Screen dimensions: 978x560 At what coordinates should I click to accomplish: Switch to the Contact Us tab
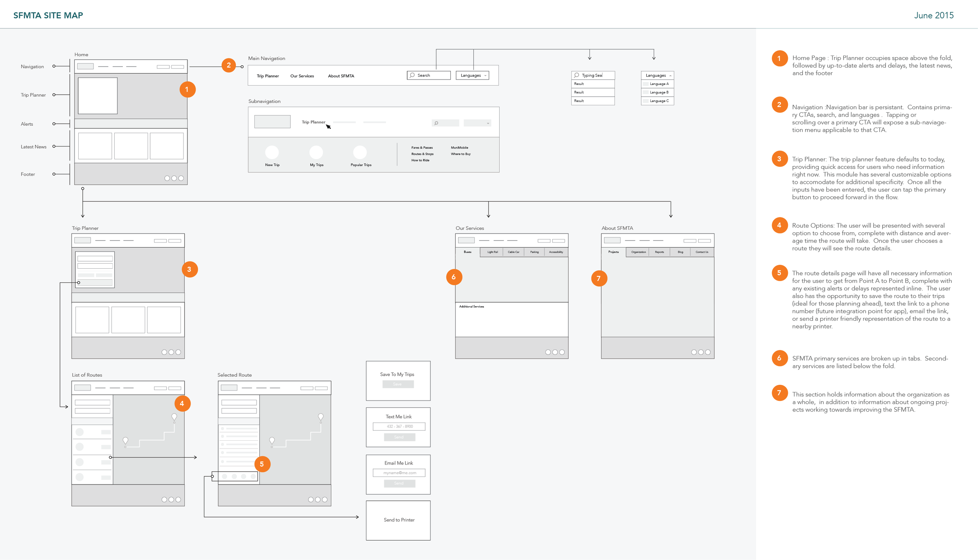tap(702, 252)
